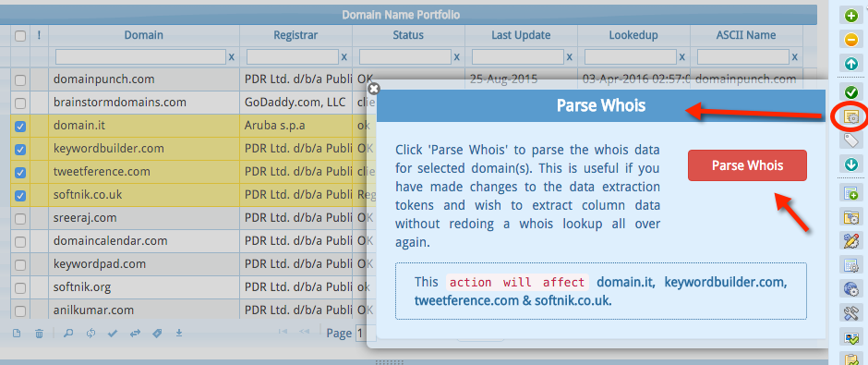Click the orange minus remove-domains sidebar icon
The width and height of the screenshot is (868, 365).
coord(850,40)
